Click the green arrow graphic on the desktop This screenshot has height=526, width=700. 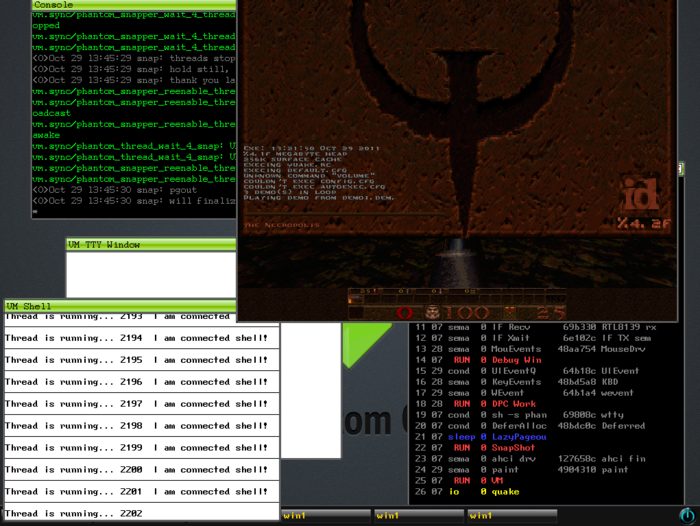pos(366,345)
